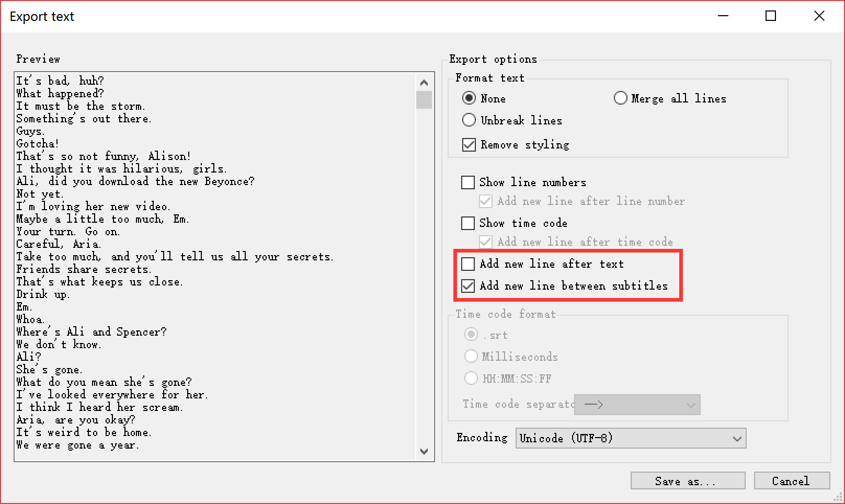The width and height of the screenshot is (845, 504).
Task: Click the Cancel button
Action: (x=791, y=481)
